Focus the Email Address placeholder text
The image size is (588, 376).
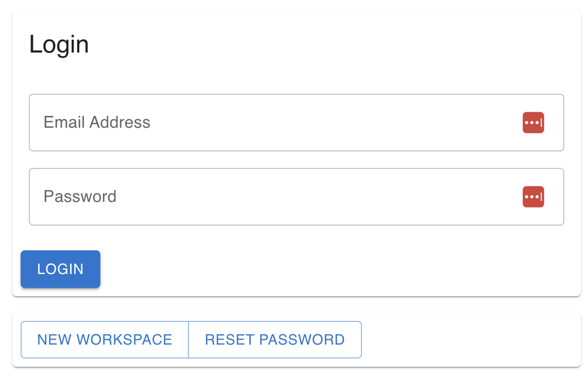click(97, 123)
